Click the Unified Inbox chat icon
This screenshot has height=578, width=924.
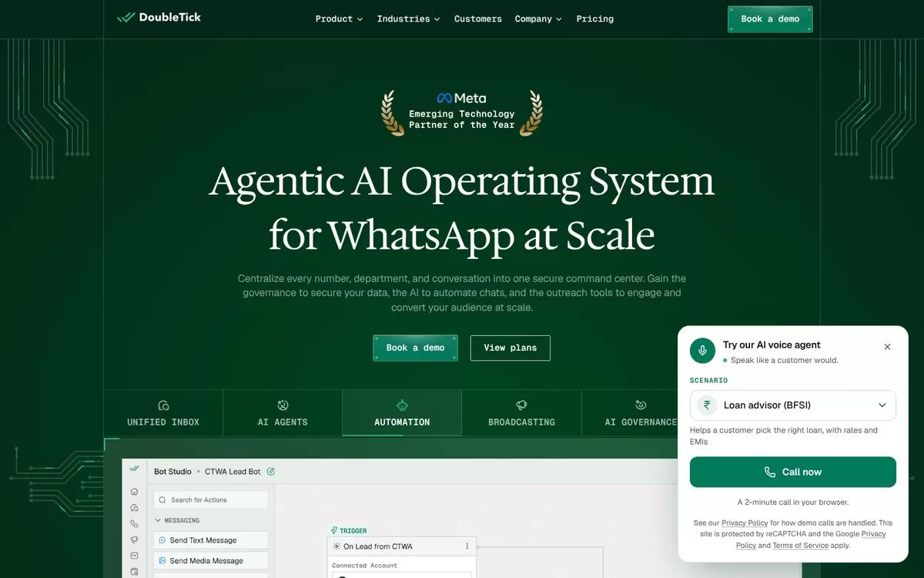(163, 405)
